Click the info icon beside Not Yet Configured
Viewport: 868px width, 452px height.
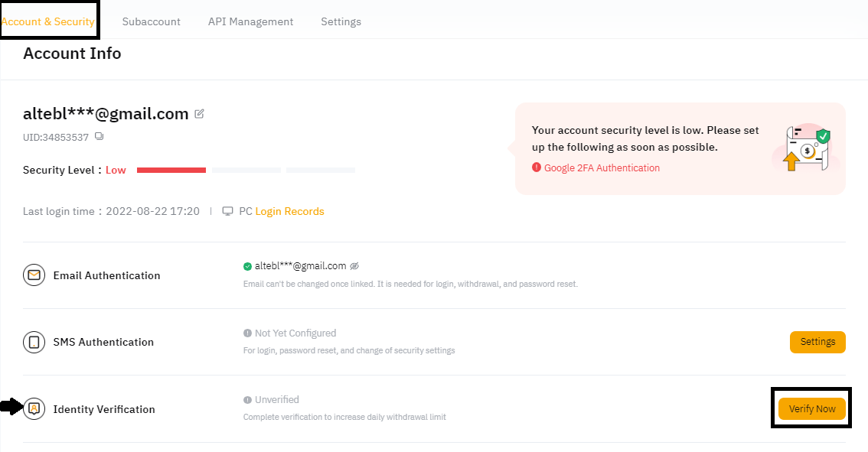click(247, 333)
